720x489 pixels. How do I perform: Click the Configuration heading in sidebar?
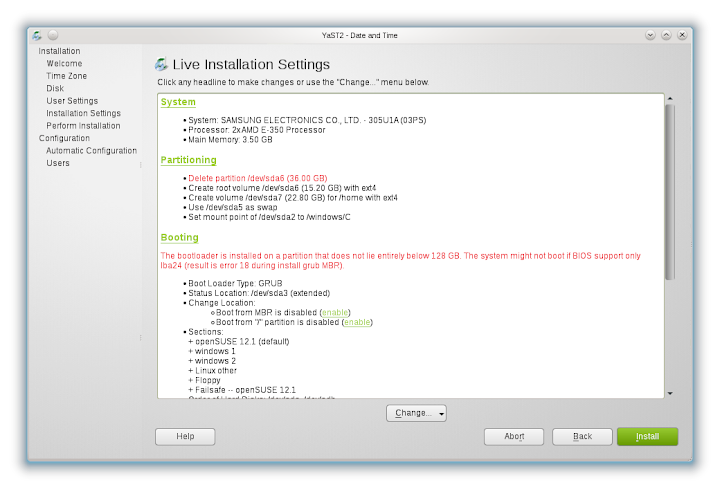tap(64, 138)
